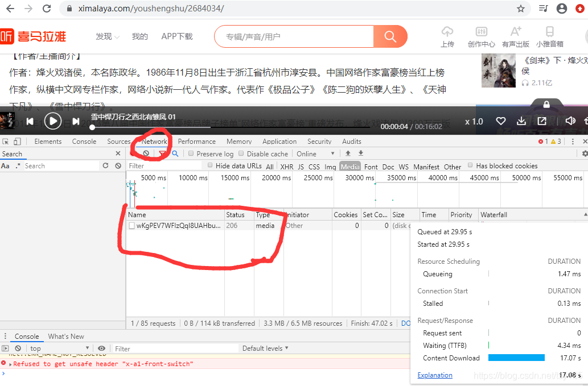Import HAR file upload arrow
Viewport: 588px width, 386px height.
348,153
